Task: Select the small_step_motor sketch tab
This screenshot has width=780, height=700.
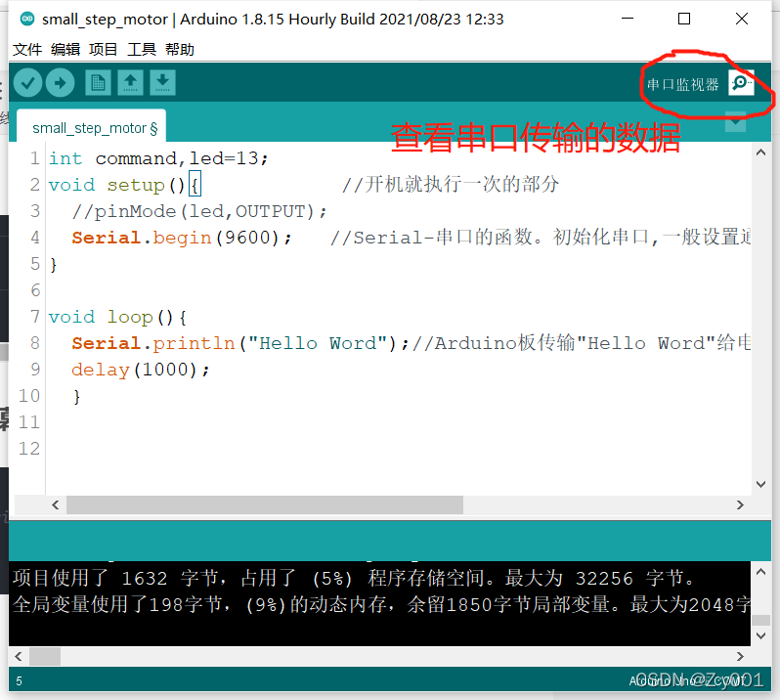Action: click(x=92, y=126)
